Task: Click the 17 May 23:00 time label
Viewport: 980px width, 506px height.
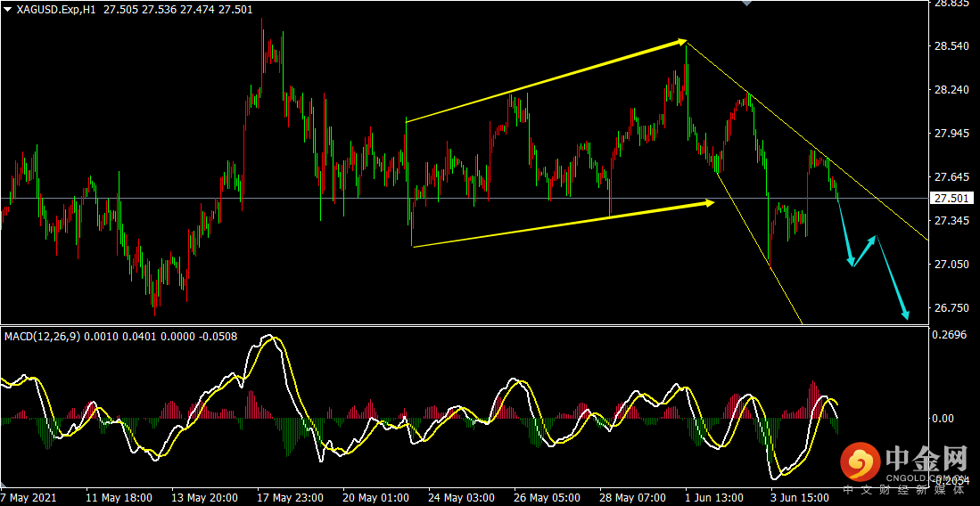Action: [291, 499]
